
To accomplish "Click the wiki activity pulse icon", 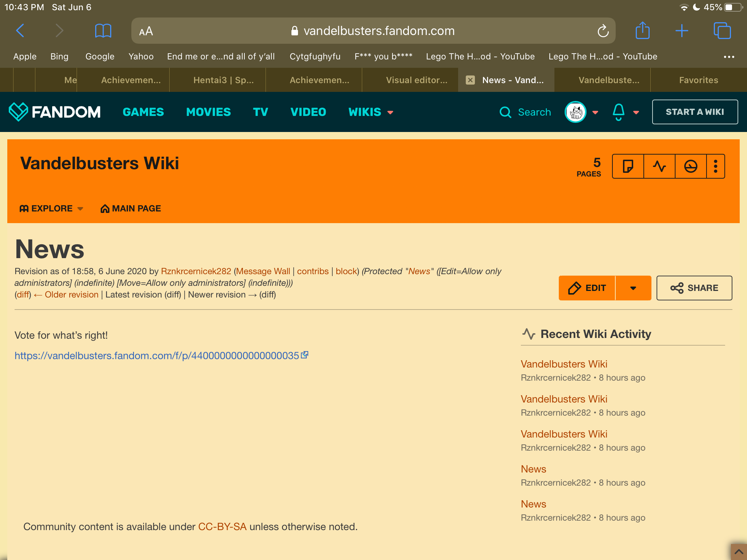I will point(659,166).
